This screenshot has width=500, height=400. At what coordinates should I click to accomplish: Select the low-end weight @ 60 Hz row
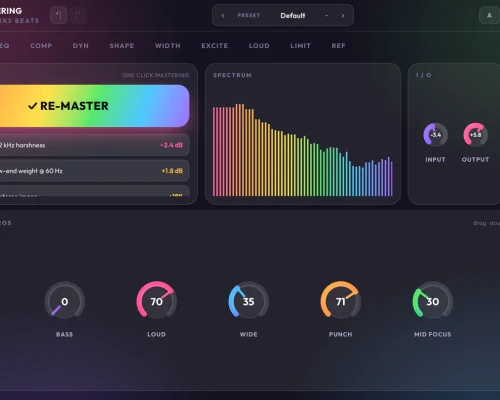[95, 171]
